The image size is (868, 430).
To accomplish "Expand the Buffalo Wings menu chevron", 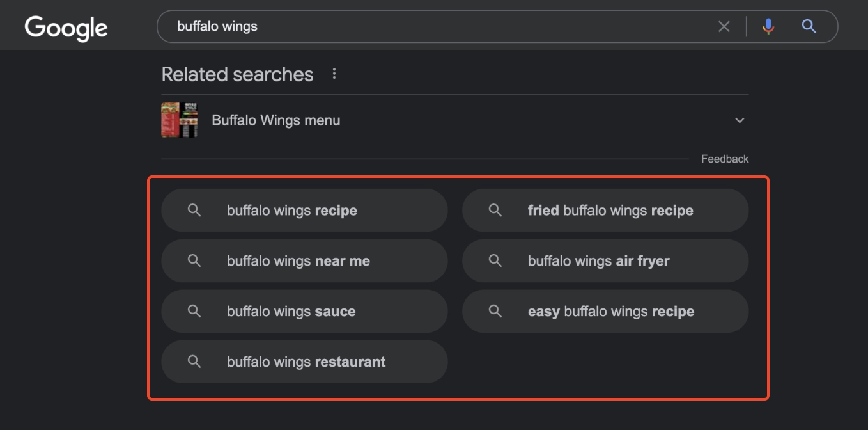I will [740, 120].
